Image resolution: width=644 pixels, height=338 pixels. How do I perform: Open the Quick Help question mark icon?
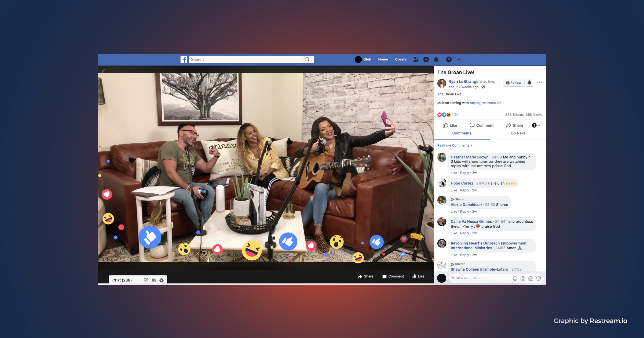click(449, 60)
